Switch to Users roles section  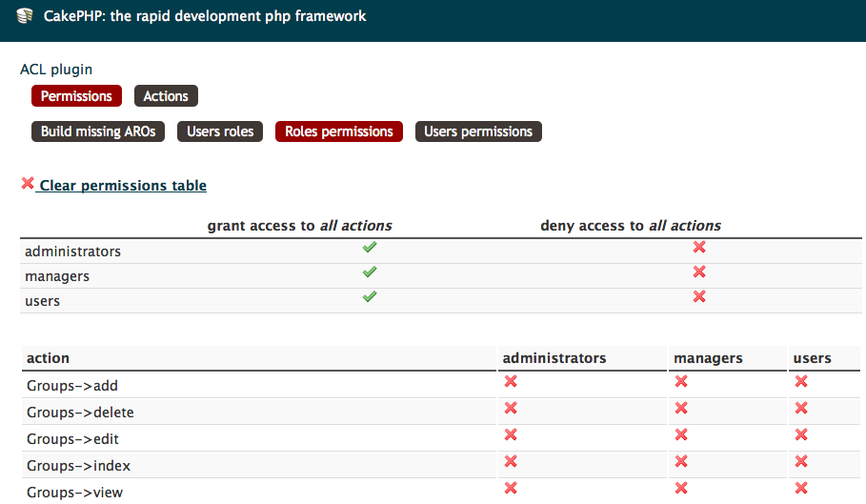click(220, 131)
